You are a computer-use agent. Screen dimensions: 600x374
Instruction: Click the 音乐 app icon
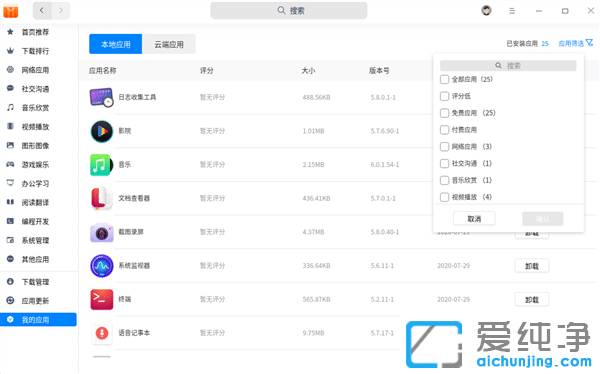pyautogui.click(x=101, y=165)
